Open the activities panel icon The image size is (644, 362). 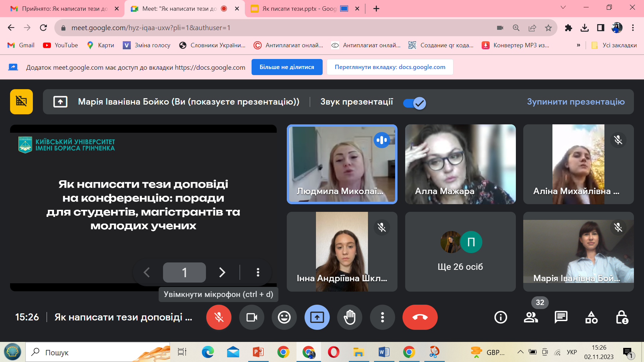(591, 317)
